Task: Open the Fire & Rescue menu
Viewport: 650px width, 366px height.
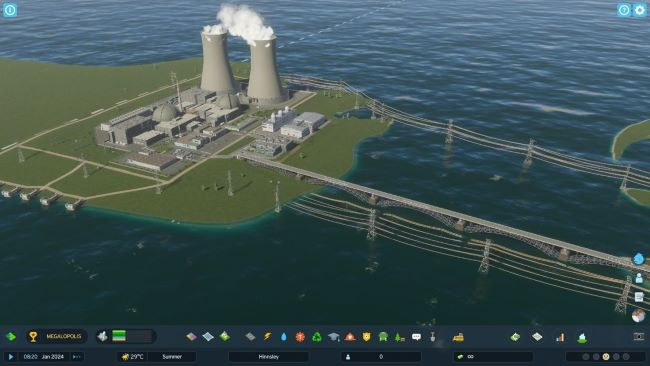Action: pyautogui.click(x=350, y=337)
